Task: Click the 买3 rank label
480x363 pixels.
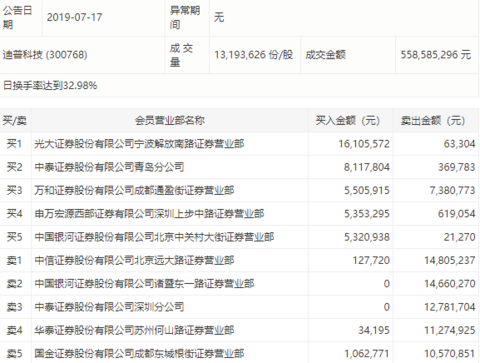Action: click(14, 190)
